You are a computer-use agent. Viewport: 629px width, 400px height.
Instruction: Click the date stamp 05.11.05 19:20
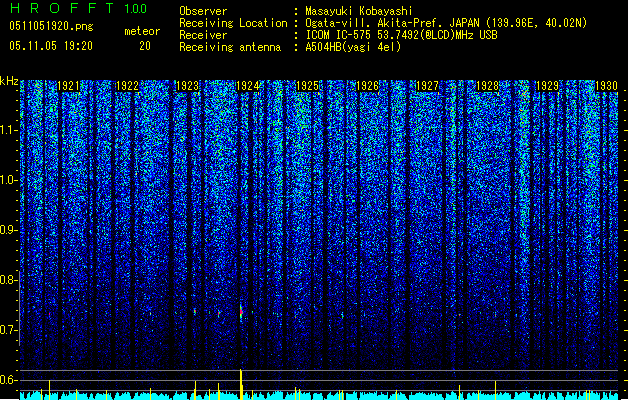pyautogui.click(x=51, y=46)
